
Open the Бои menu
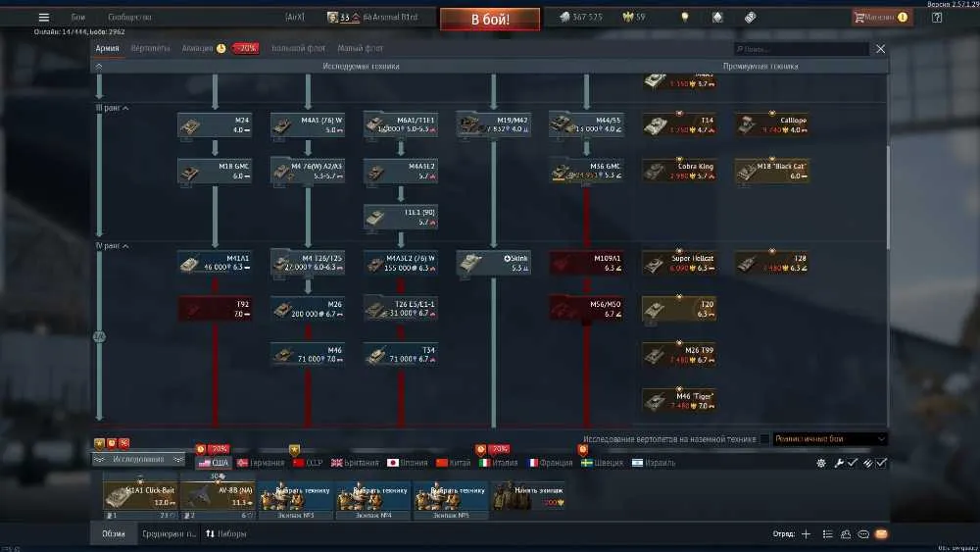[x=78, y=18]
